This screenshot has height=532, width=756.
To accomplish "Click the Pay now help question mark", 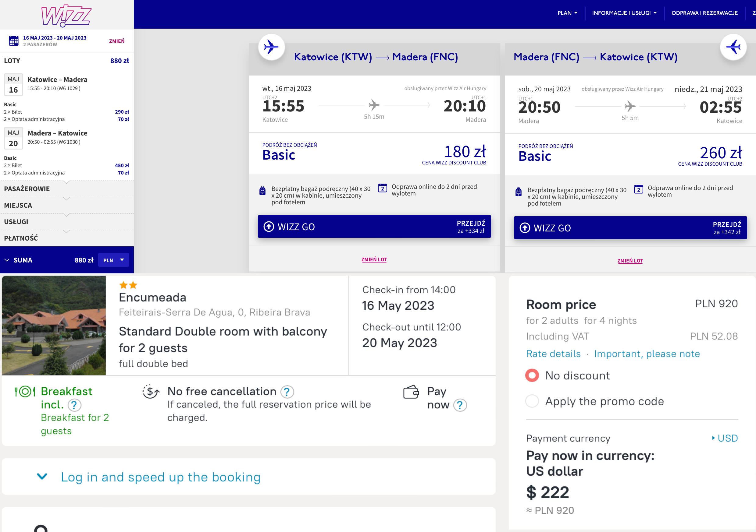I will [460, 405].
